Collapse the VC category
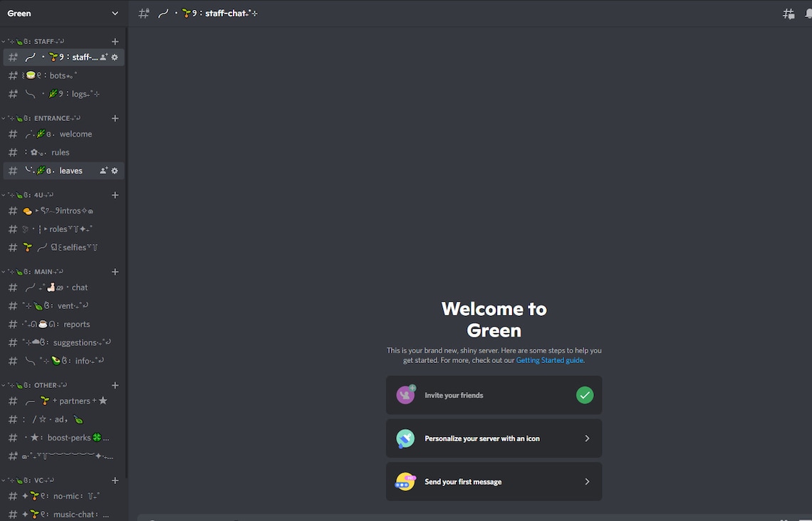Screen dimensions: 812x521 28,480
